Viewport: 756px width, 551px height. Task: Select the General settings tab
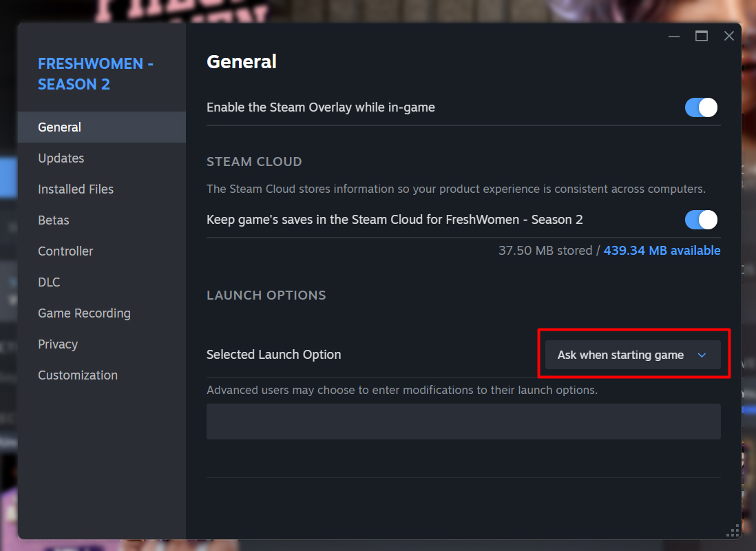(x=60, y=127)
